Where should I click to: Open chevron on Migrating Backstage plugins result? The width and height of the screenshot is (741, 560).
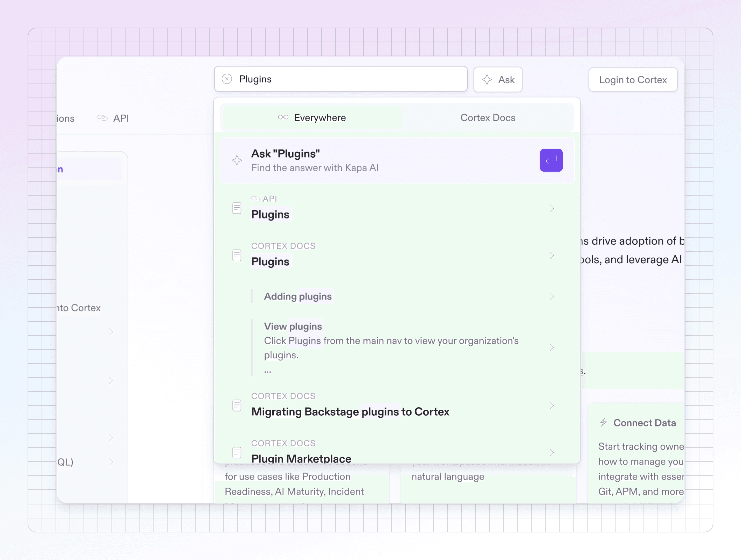tap(552, 405)
